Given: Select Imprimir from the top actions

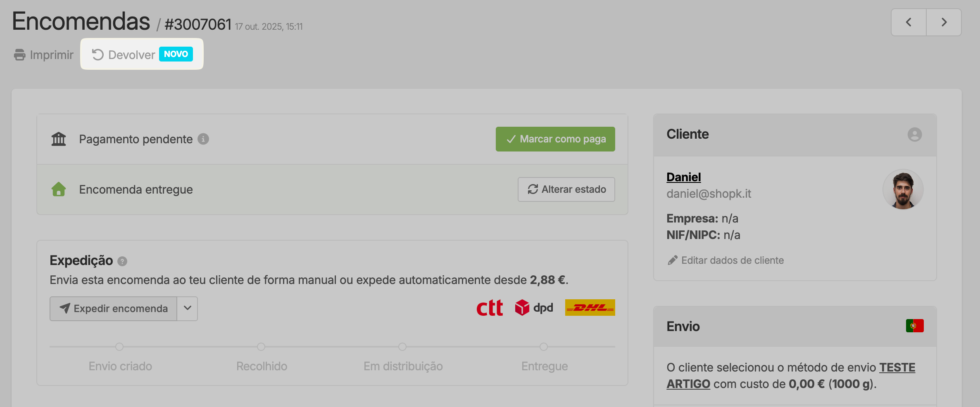Looking at the screenshot, I should pyautogui.click(x=52, y=54).
